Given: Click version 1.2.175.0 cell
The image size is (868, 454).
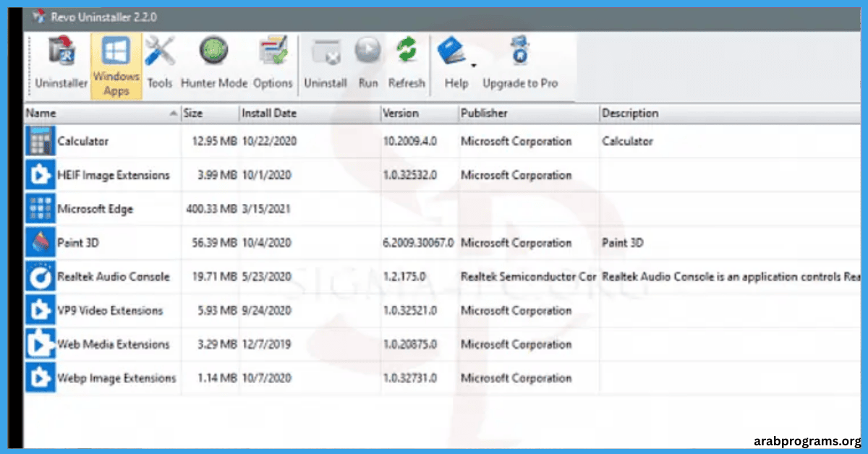Looking at the screenshot, I should coord(404,277).
